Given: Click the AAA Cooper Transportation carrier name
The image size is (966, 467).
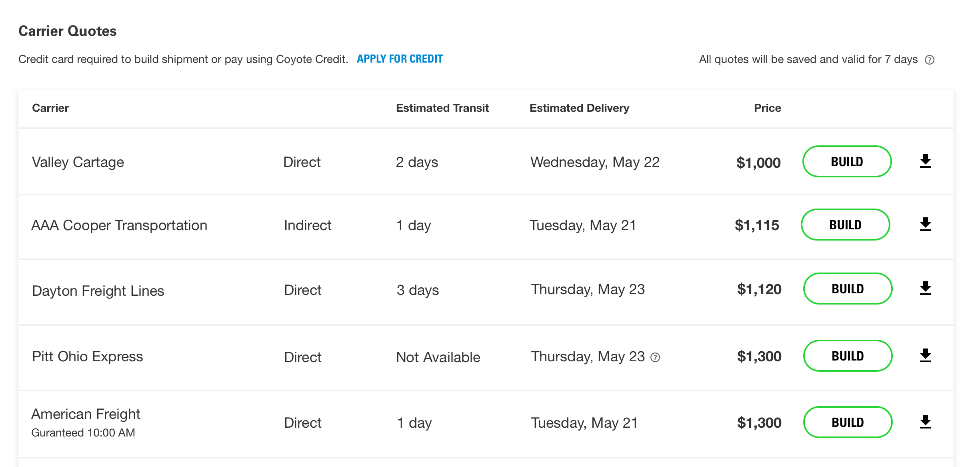Looking at the screenshot, I should pos(119,225).
